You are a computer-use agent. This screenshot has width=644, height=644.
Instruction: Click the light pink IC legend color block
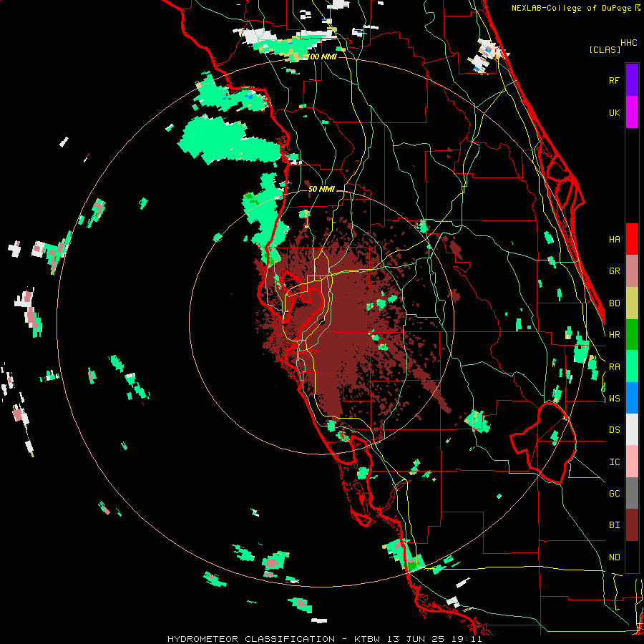632,462
